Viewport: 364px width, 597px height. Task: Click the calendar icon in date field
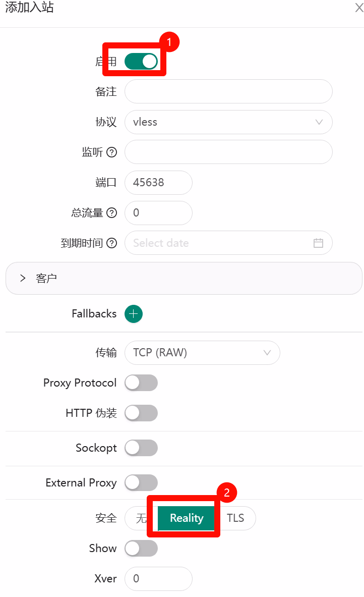click(318, 243)
